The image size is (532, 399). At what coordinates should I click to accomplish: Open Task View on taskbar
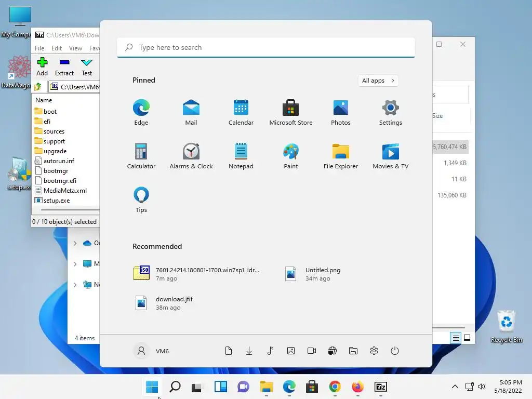[x=197, y=387]
